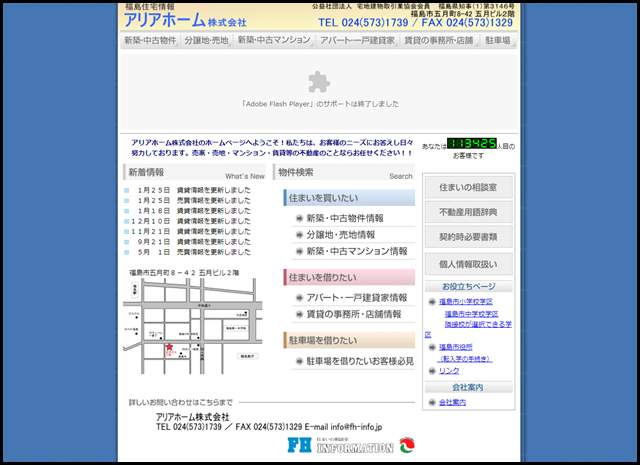Follow the 福島市小学校学区 link
640x465 pixels.
[466, 302]
